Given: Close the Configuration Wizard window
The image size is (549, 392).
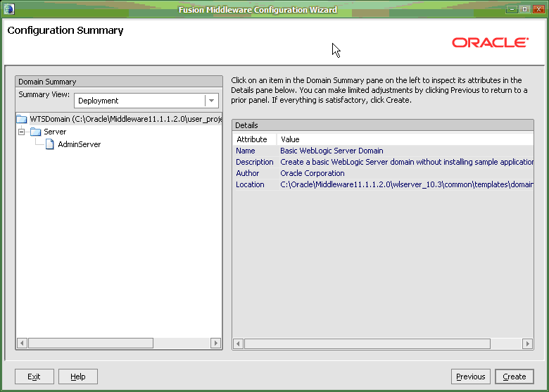Looking at the screenshot, I should pos(538,9).
